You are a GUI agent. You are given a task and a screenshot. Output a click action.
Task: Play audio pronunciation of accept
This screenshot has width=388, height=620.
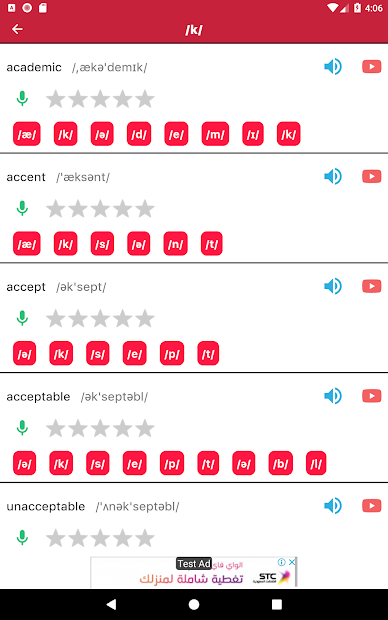point(333,286)
